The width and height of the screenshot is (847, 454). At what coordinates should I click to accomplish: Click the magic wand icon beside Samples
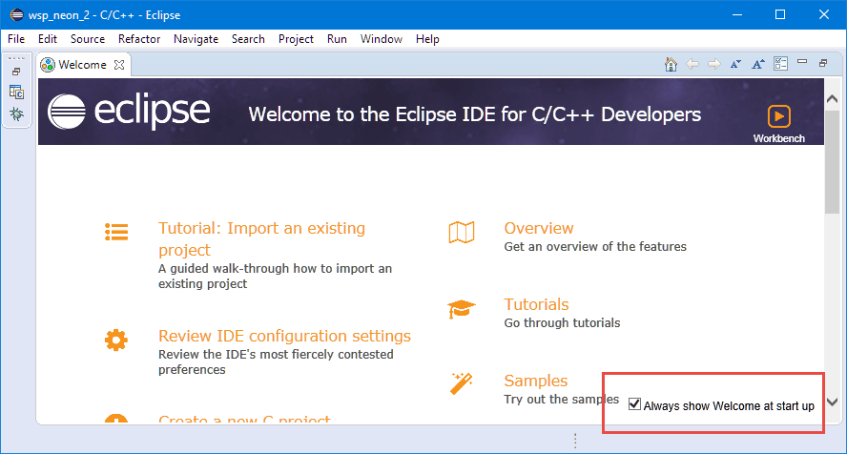pyautogui.click(x=461, y=384)
